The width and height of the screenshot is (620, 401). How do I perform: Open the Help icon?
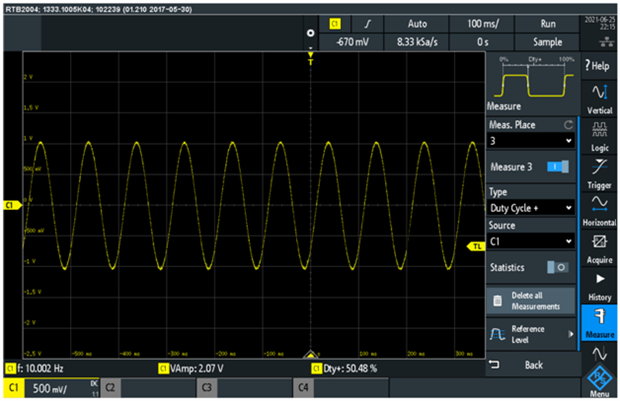click(600, 64)
